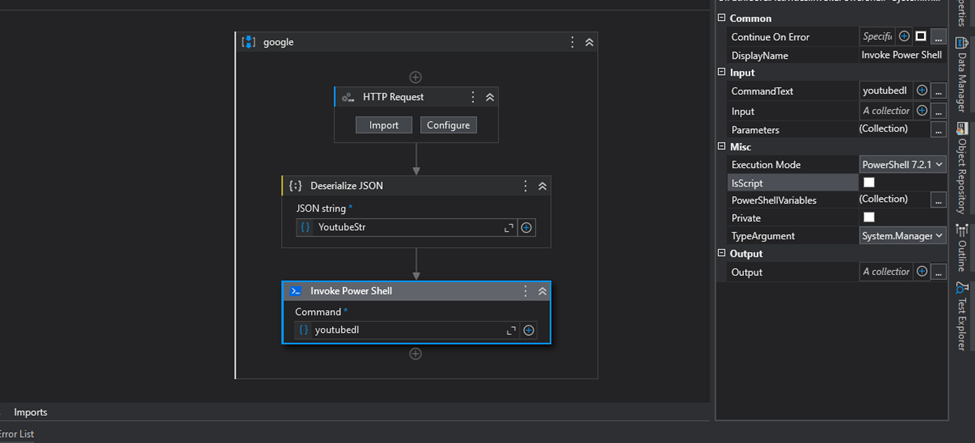Click the braces icon beside YoutubeStr
This screenshot has width=975, height=443.
[x=305, y=228]
